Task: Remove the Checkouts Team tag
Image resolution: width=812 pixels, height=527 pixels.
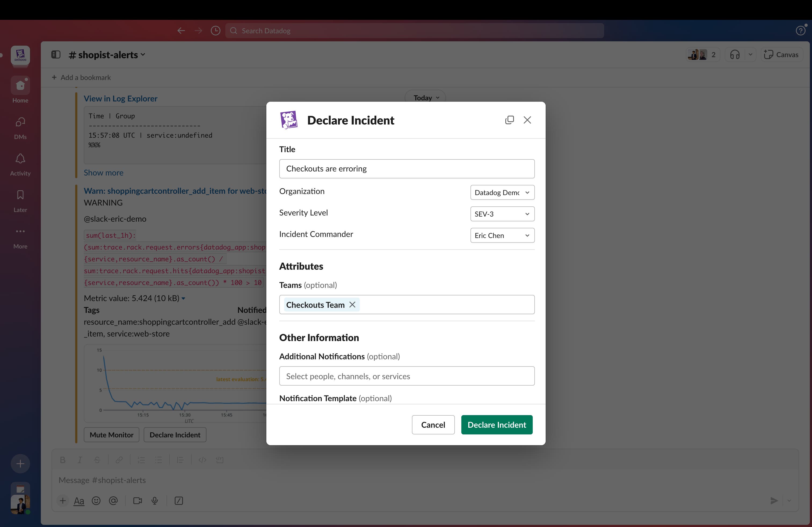Action: (353, 304)
